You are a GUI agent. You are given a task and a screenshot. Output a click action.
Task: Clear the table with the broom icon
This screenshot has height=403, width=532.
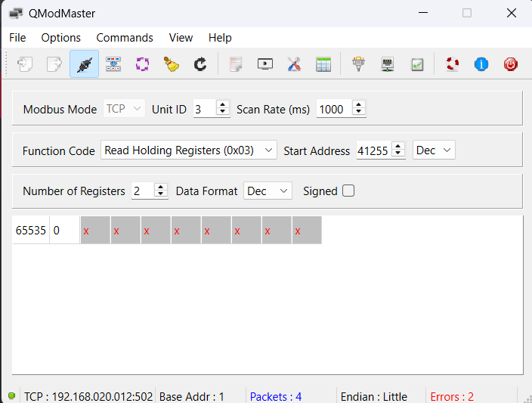[x=172, y=64]
